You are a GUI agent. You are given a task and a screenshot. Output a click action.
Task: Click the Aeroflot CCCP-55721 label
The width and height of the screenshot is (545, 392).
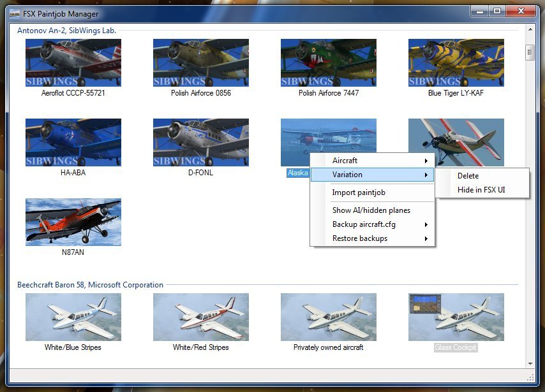(73, 93)
